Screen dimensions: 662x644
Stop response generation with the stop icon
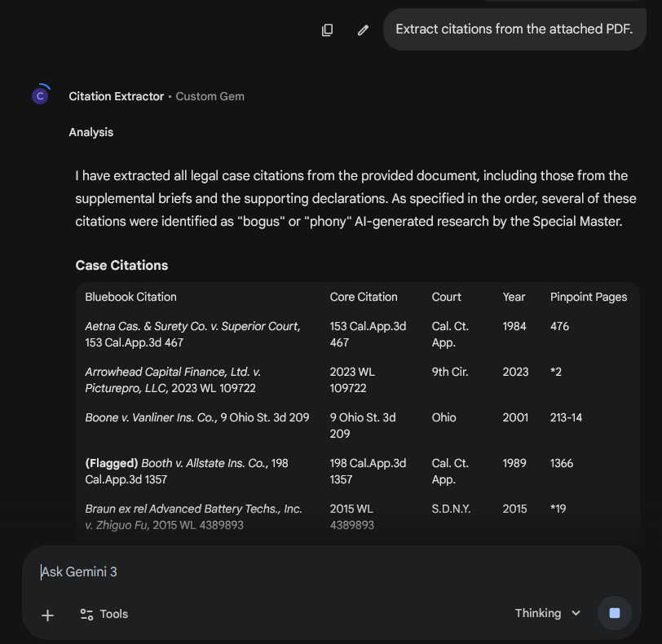click(x=615, y=613)
